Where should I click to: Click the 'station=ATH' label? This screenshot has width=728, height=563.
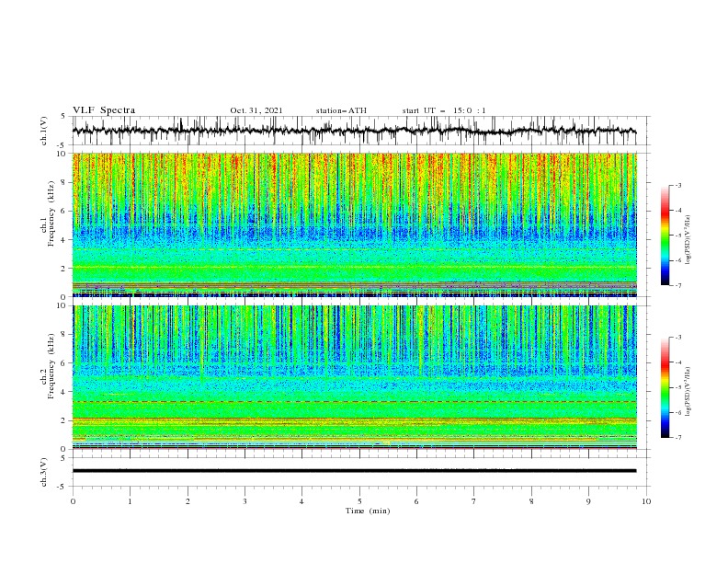(x=341, y=110)
